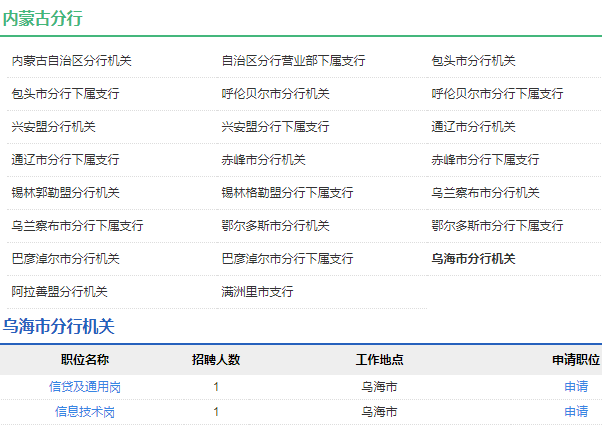Open the 信贷及通用岗 job title

85,386
